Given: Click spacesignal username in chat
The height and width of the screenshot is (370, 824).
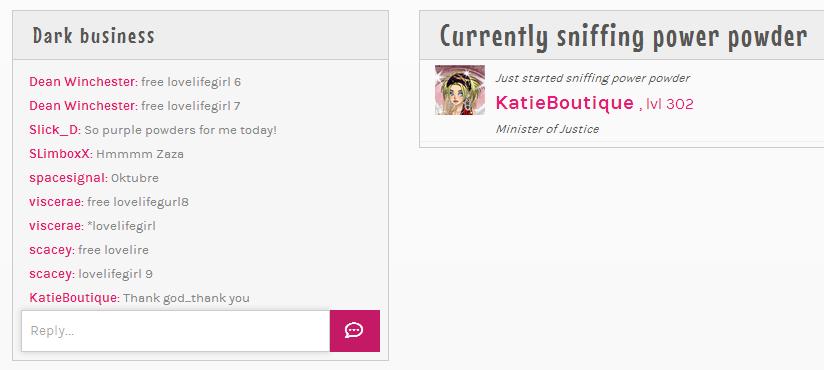Looking at the screenshot, I should 67,178.
